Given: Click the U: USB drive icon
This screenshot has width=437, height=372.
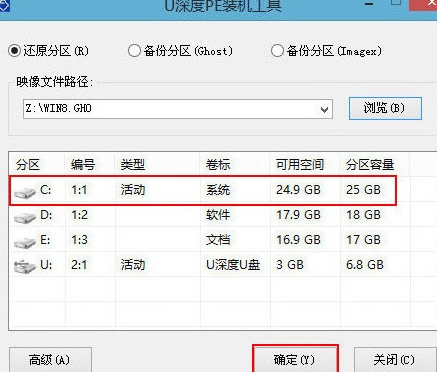Looking at the screenshot, I should (x=25, y=267).
